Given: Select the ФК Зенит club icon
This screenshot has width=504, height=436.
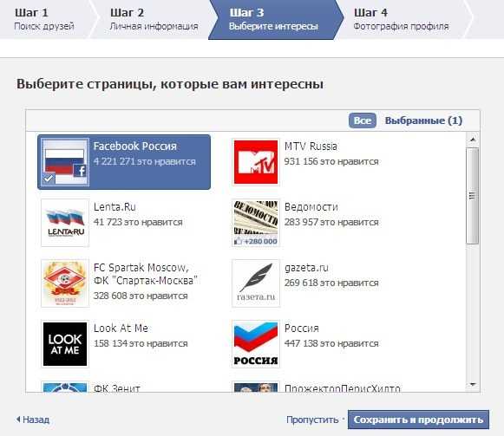Looking at the screenshot, I should 65,387.
